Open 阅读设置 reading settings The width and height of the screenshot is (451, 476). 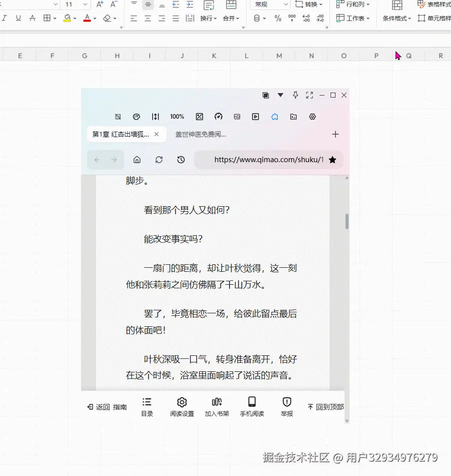pyautogui.click(x=181, y=407)
